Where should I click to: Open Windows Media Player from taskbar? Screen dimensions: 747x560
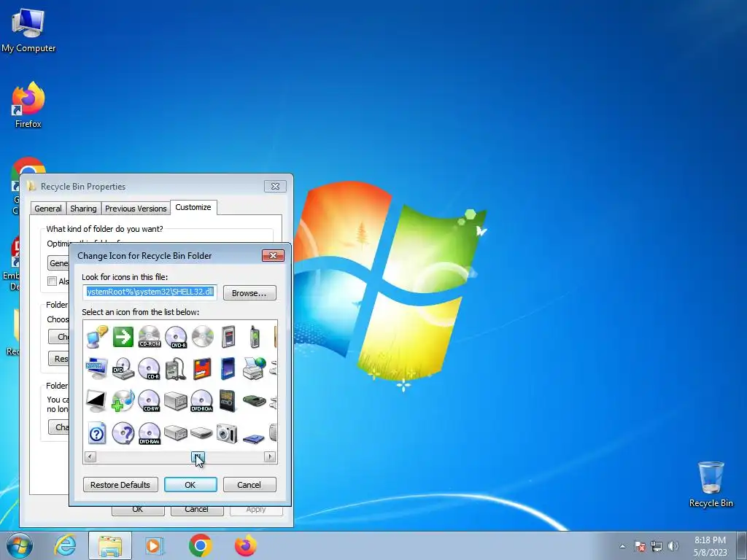coord(154,545)
